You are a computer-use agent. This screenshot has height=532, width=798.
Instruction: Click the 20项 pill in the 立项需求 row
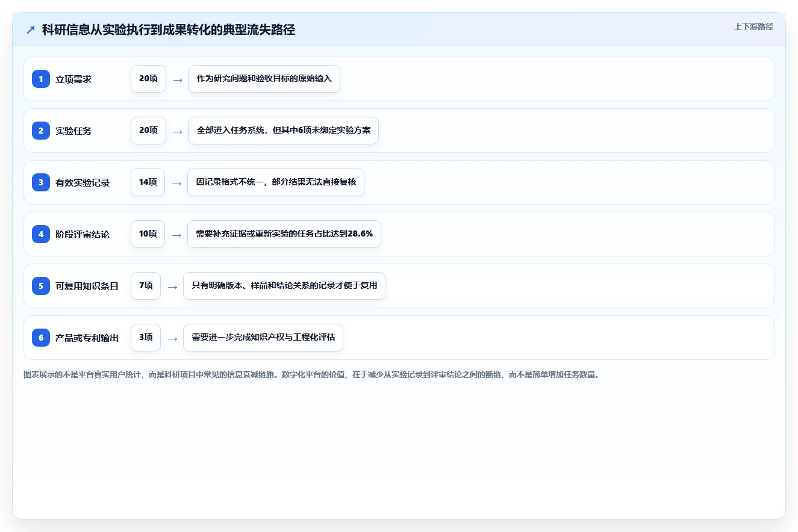coord(148,79)
